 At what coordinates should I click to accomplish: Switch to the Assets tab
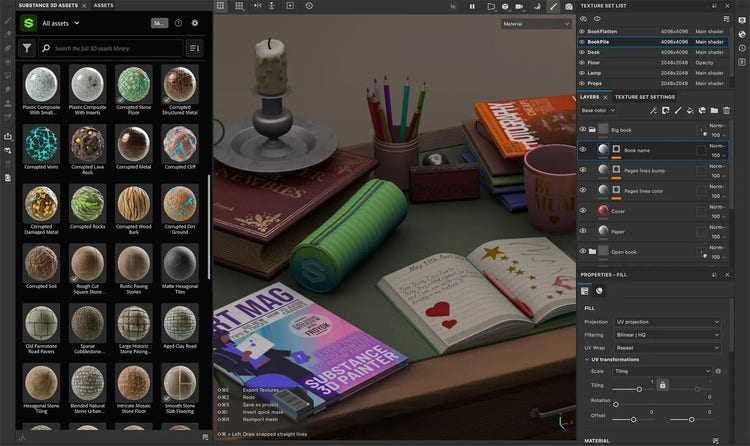(x=103, y=5)
